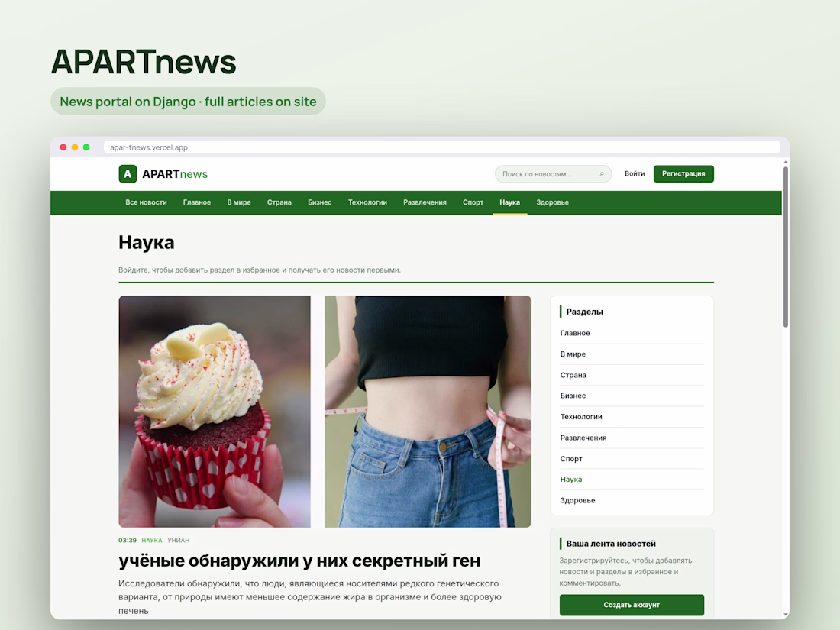Click the search magnifier icon
Screen dimensions: 840x630
tap(602, 173)
